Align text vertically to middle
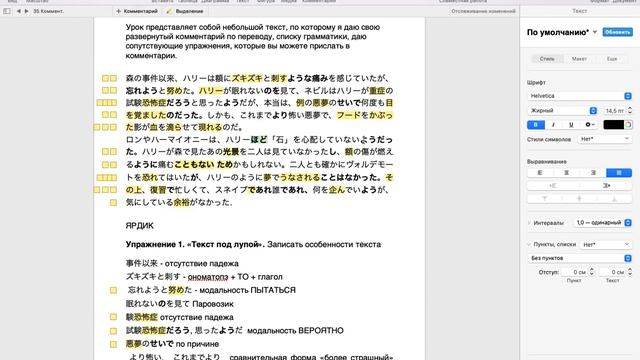Viewport: 640px width, 360px height. click(579, 199)
